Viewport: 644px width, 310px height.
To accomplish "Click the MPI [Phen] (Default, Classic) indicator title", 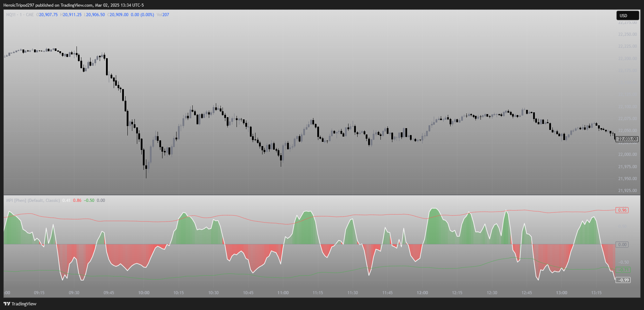I will click(33, 200).
